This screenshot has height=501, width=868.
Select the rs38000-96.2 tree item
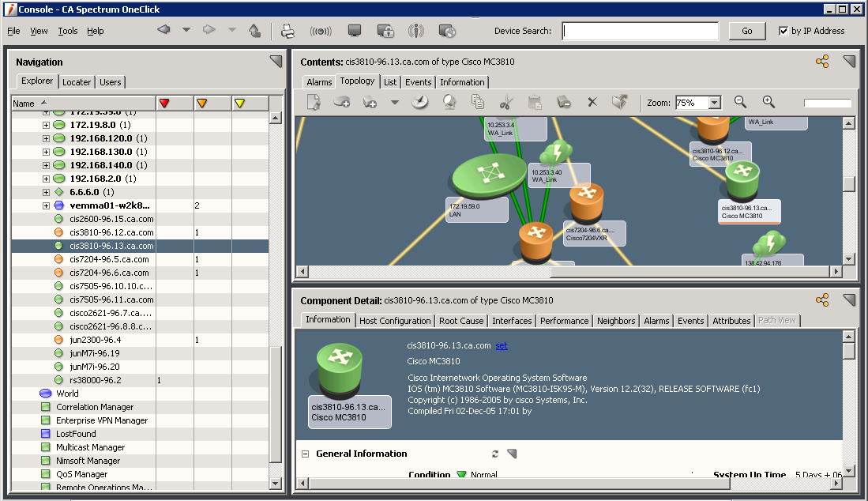(96, 380)
